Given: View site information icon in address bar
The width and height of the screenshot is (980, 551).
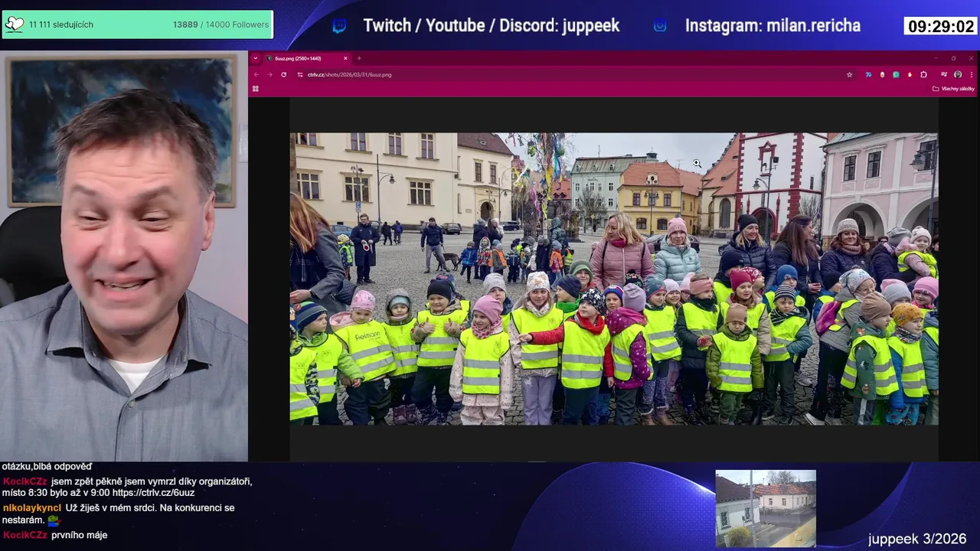Looking at the screenshot, I should pos(300,74).
